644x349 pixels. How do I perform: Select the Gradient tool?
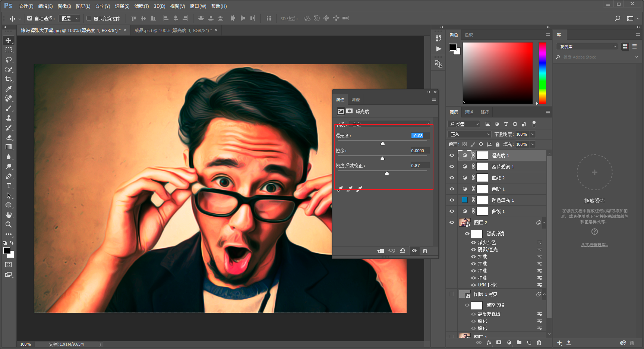point(9,147)
